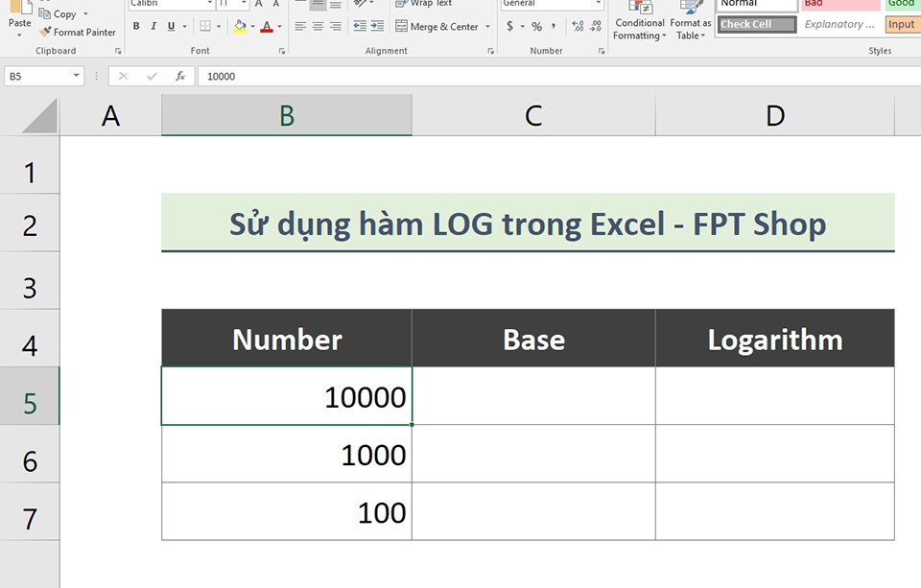
Task: Click the Copy icon
Action: pos(45,13)
